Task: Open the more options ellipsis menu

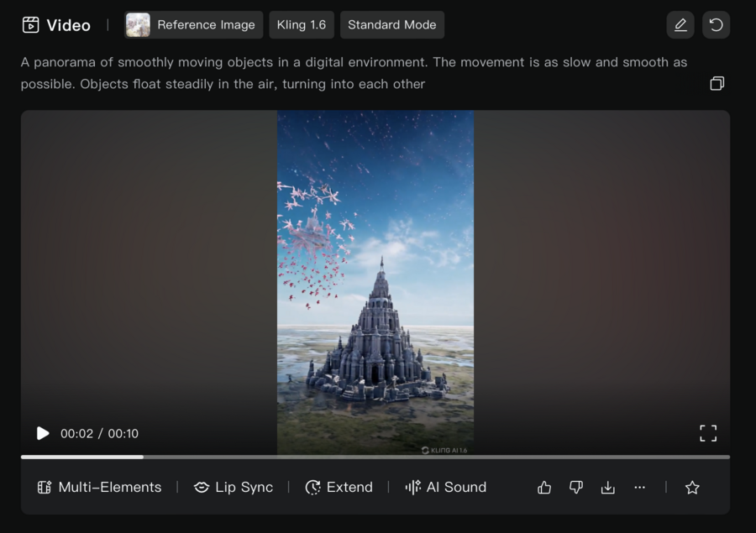Action: [x=640, y=487]
